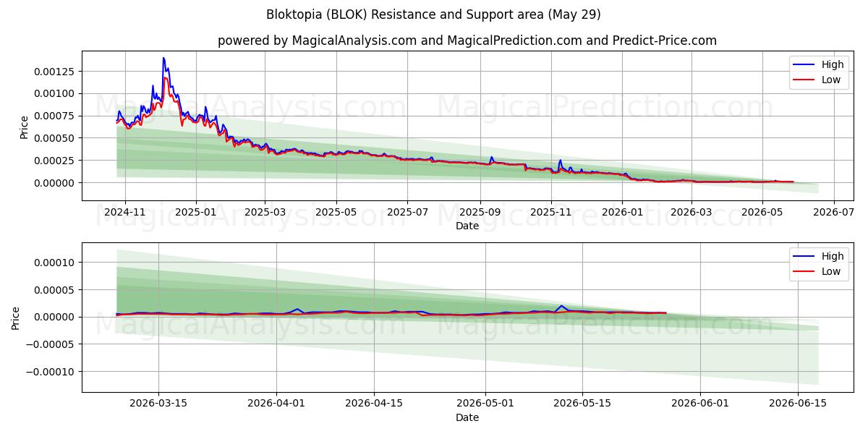
Task: Click the '2026-05' x-axis label in the top chart
Action: (762, 212)
